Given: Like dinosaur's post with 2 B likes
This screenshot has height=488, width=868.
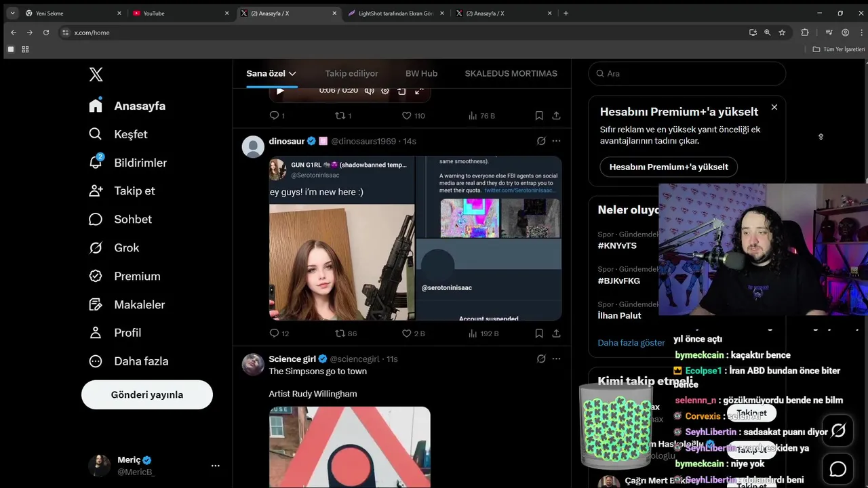Looking at the screenshot, I should [413, 333].
